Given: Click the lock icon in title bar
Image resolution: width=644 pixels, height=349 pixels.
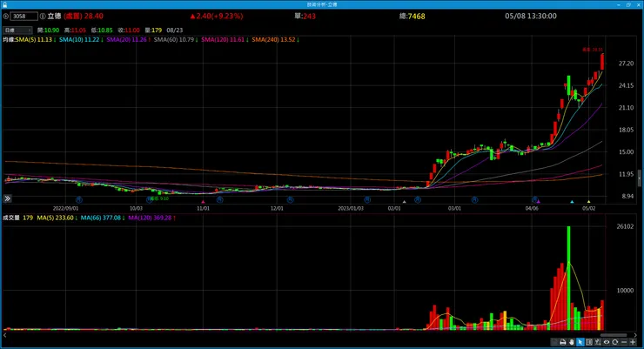Looking at the screenshot, I should pyautogui.click(x=4, y=4).
